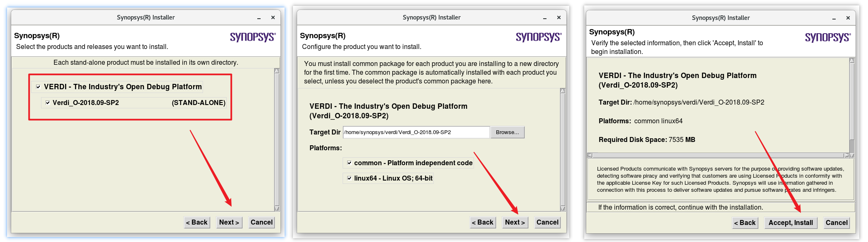Click scroll-up arrow in verify information panel
The width and height of the screenshot is (868, 242).
pos(852,61)
